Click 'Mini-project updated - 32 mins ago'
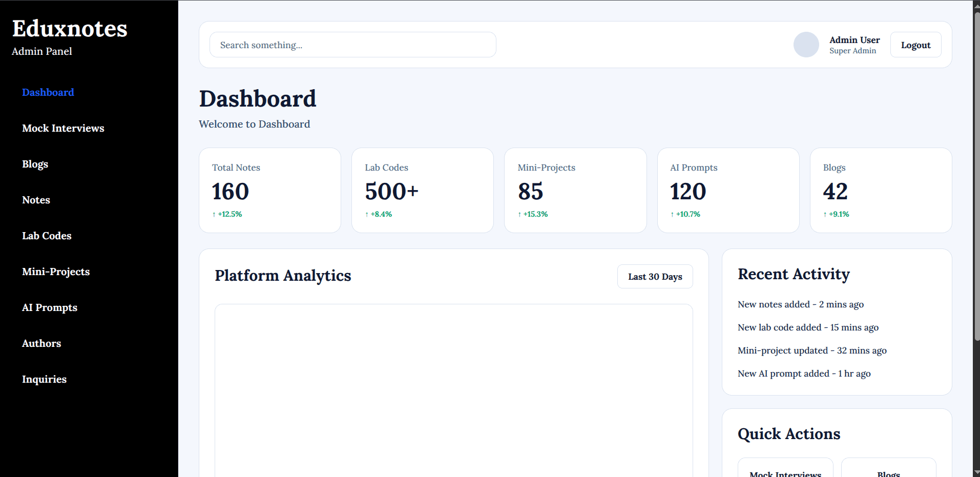Viewport: 980px width, 477px height. point(812,350)
